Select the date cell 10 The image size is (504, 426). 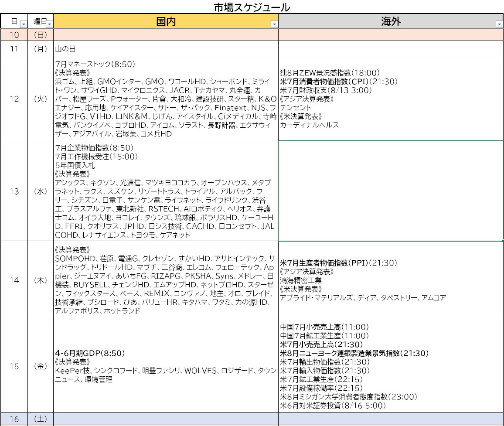14,35
